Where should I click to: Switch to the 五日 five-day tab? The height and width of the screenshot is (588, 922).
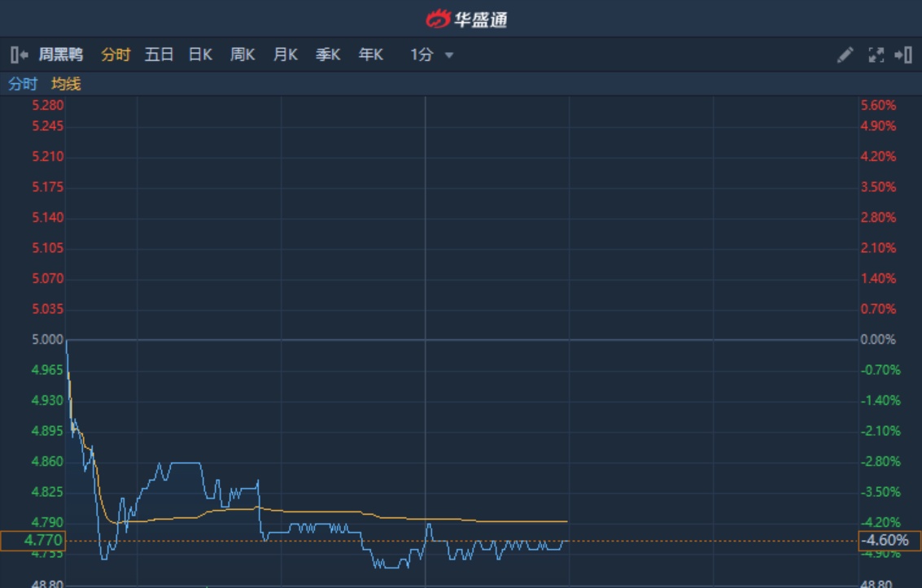tap(159, 54)
